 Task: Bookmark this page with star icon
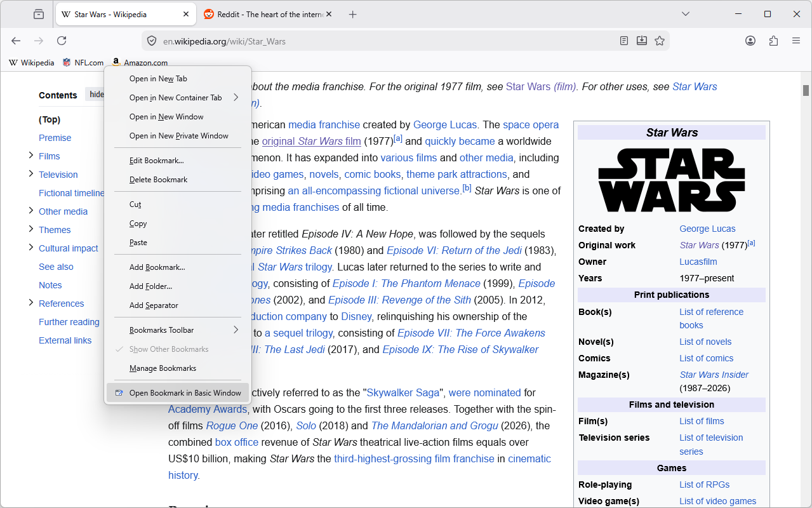click(660, 41)
